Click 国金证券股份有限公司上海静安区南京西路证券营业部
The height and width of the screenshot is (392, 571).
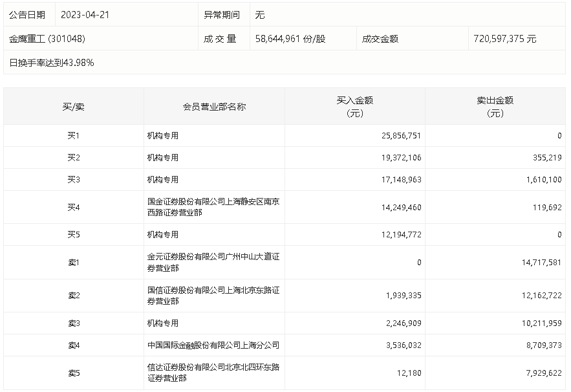click(213, 207)
